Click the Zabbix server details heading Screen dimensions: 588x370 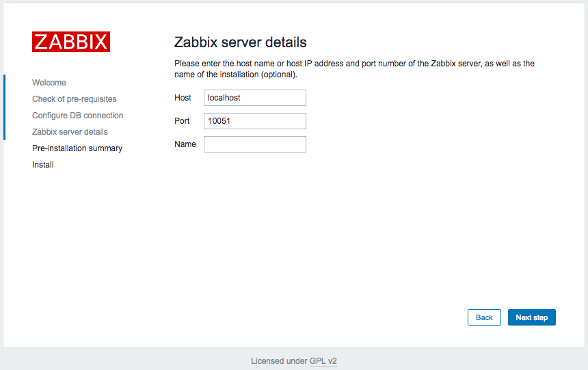pyautogui.click(x=241, y=42)
